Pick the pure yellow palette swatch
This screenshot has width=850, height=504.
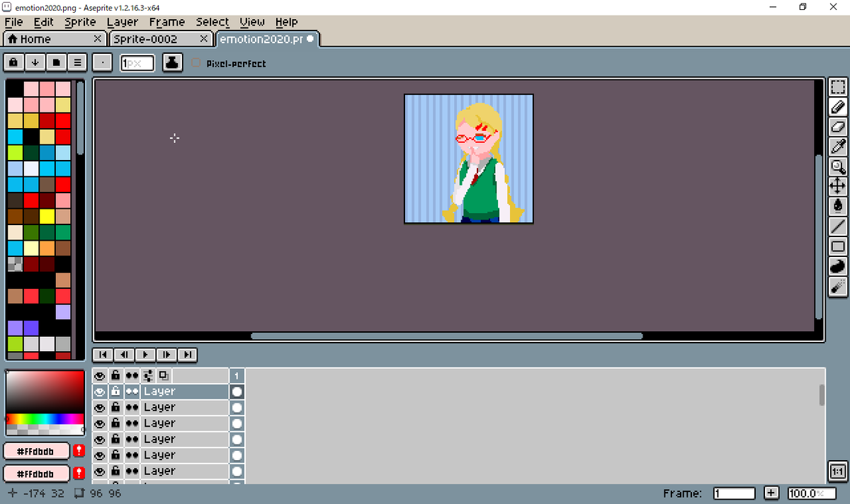point(47,216)
